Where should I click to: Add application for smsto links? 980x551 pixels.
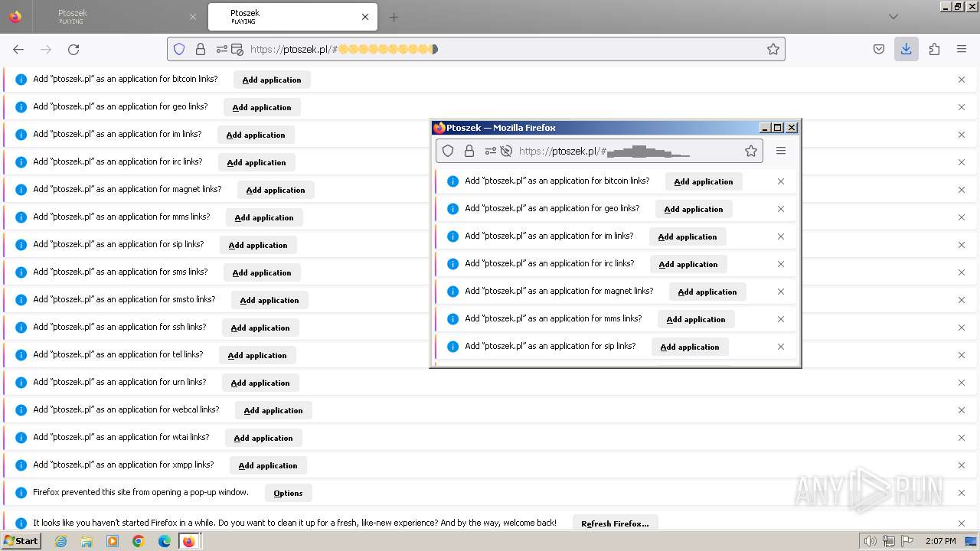tap(269, 300)
